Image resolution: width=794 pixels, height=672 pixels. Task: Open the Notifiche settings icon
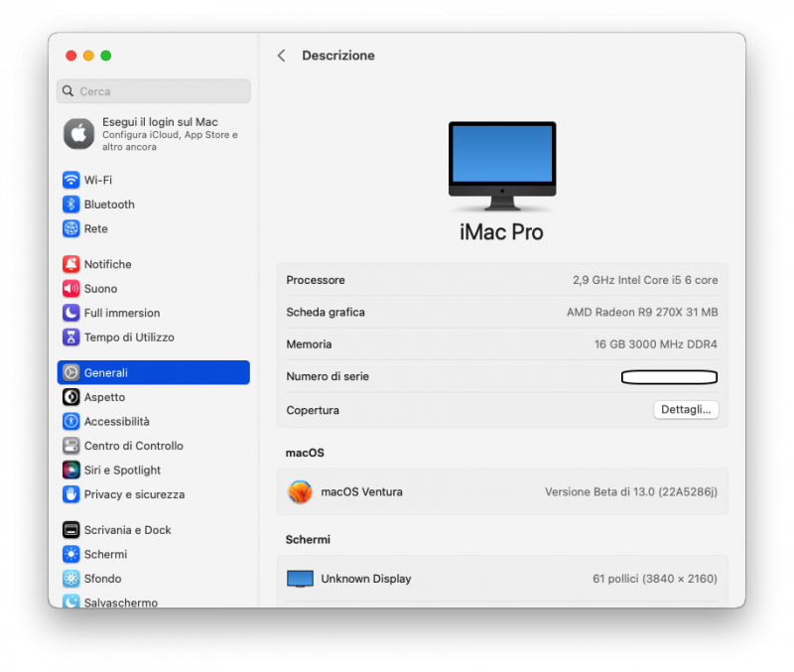point(70,264)
